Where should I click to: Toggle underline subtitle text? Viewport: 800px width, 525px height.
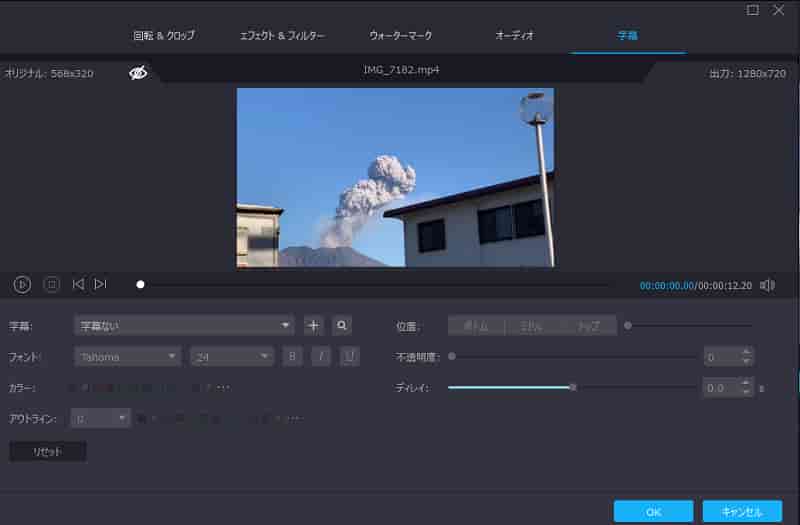pos(350,356)
